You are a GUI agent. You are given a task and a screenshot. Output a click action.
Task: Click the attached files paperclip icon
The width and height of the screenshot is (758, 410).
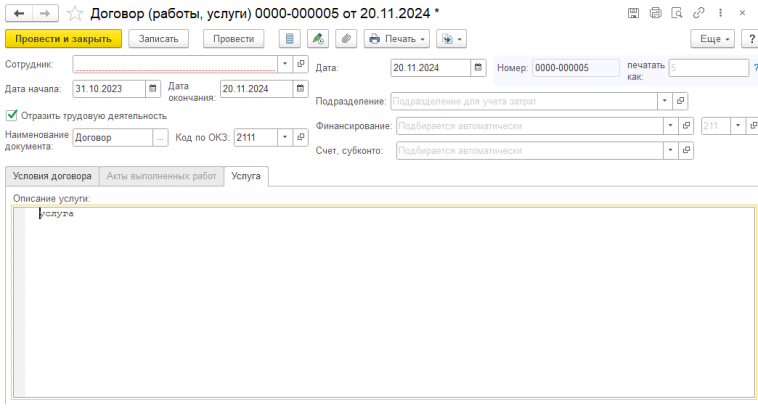coord(346,39)
